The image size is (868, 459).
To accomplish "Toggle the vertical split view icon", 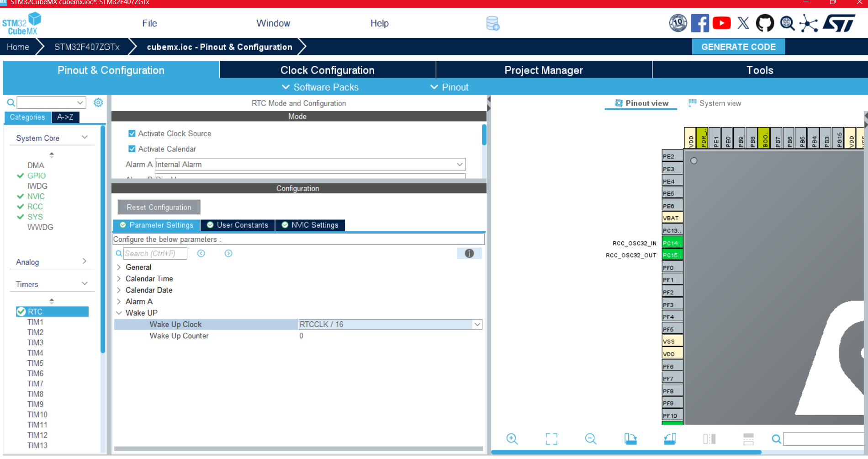I will click(709, 439).
